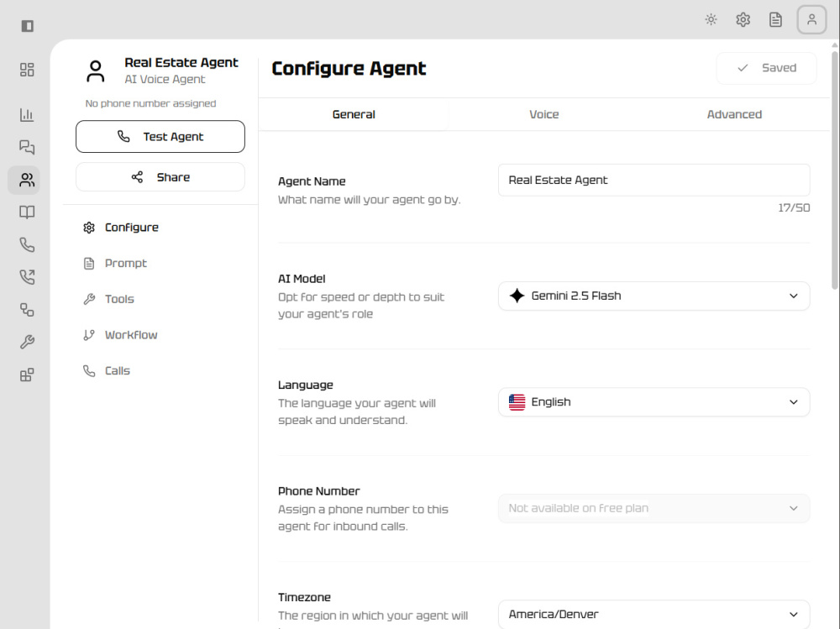Click the 'AI Voice Agent' subtitle
The image size is (840, 629).
pyautogui.click(x=165, y=79)
